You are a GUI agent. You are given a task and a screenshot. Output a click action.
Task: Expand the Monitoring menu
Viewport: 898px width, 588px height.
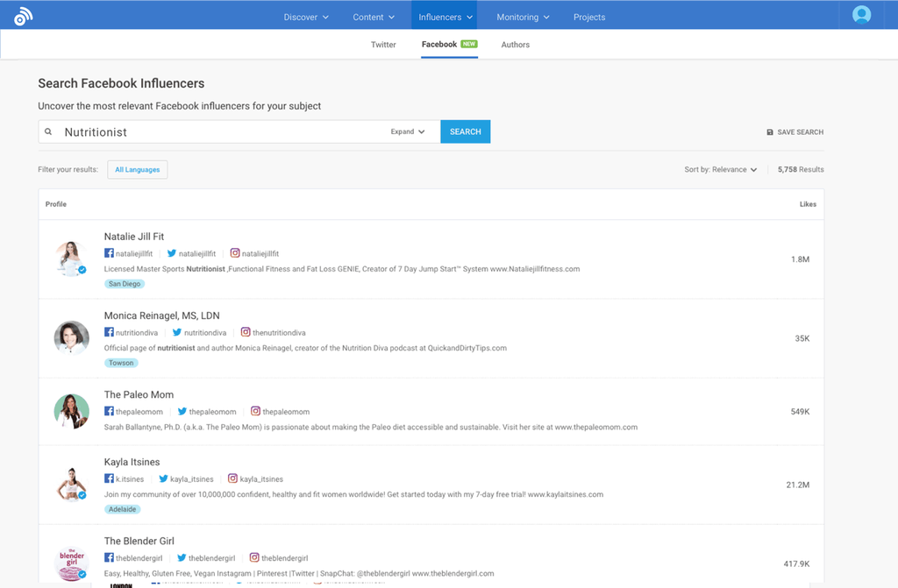[523, 18]
